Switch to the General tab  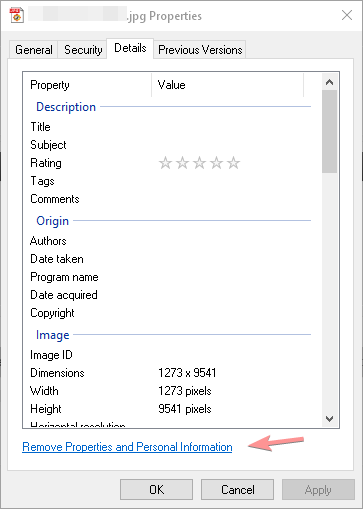[34, 50]
